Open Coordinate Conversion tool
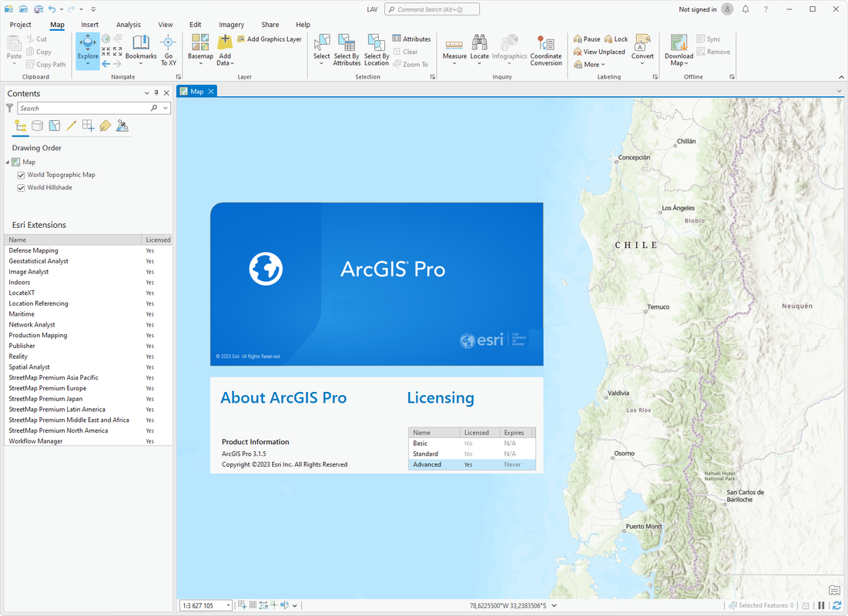 [545, 50]
